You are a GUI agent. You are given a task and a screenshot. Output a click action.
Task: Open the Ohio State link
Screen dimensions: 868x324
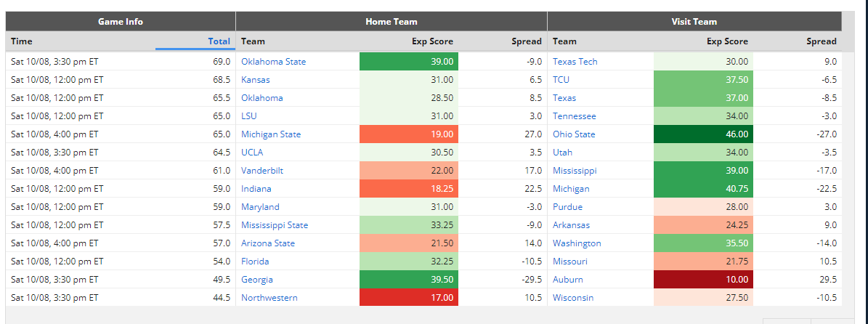point(574,134)
